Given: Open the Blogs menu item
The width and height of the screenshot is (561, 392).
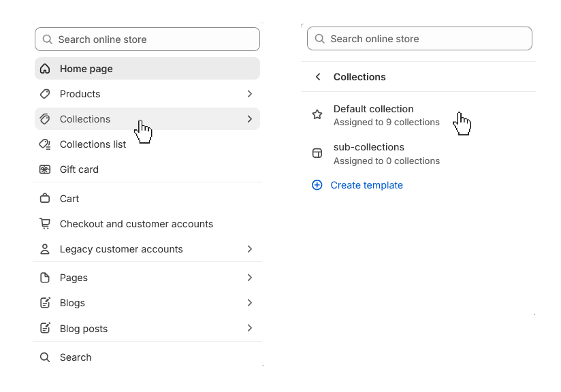Looking at the screenshot, I should 147,303.
